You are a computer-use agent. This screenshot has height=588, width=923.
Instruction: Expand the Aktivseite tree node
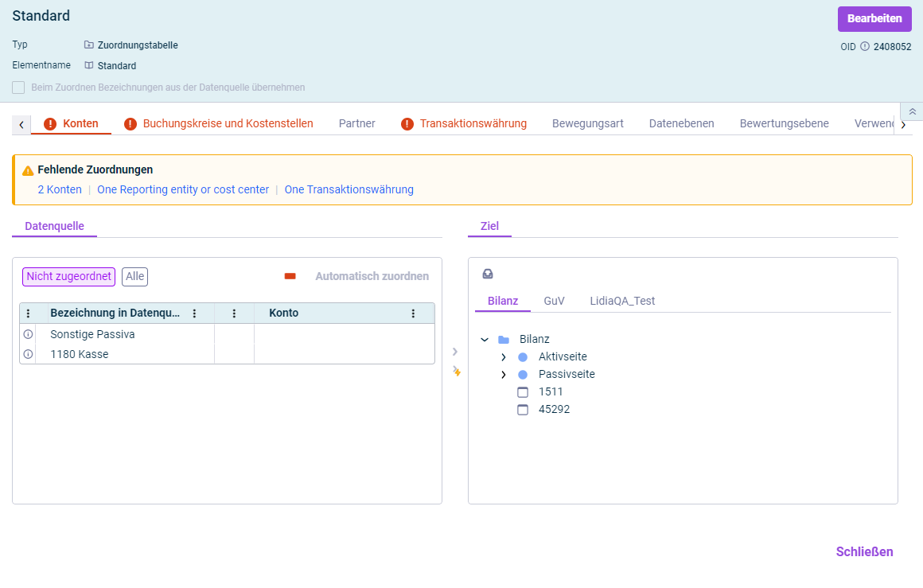(503, 357)
